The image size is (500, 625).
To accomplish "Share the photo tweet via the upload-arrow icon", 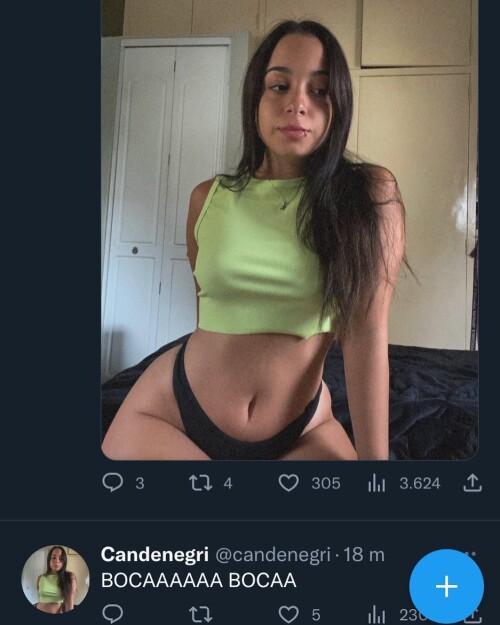I will pos(472,483).
